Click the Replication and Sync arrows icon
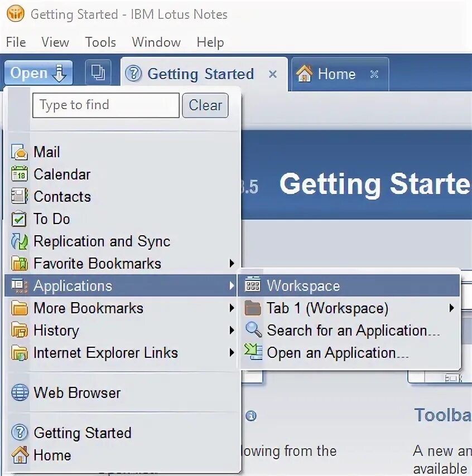 pos(20,241)
